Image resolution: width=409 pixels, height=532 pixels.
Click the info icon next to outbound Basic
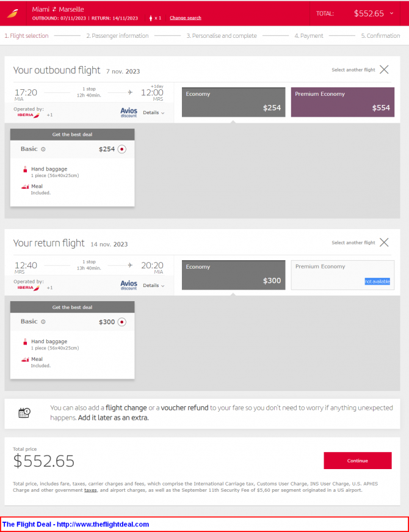(x=43, y=149)
